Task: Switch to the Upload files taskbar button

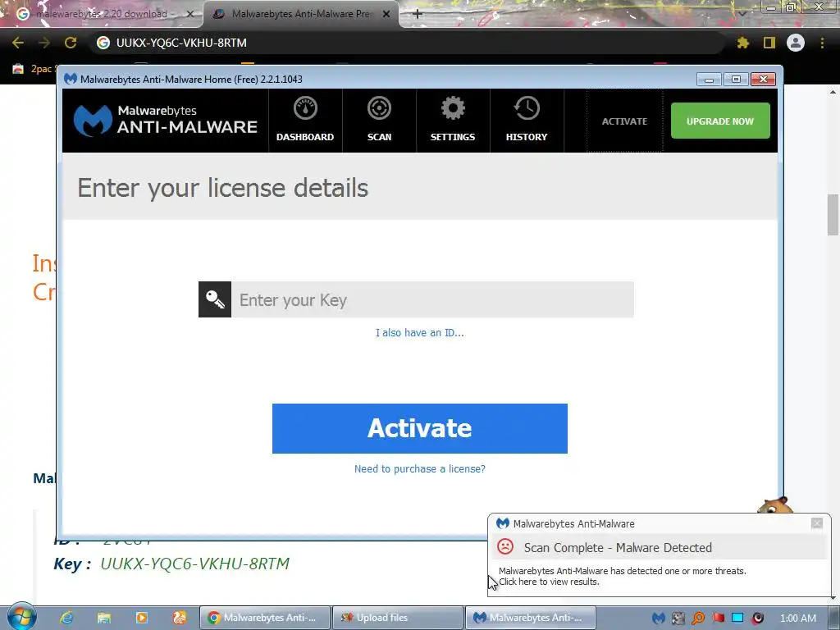Action: 397,618
